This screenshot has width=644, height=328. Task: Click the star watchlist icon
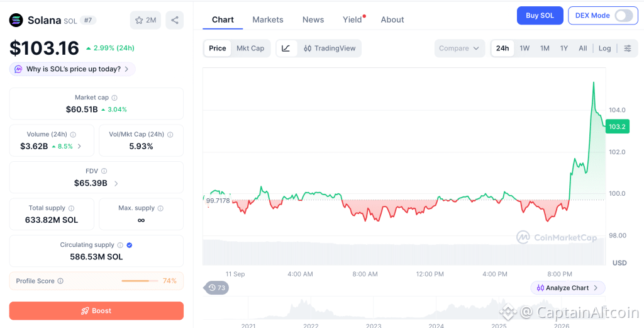pyautogui.click(x=139, y=20)
